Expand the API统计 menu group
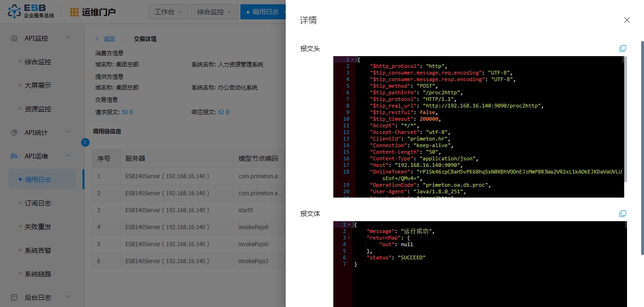The width and height of the screenshot is (644, 307). pyautogui.click(x=68, y=132)
